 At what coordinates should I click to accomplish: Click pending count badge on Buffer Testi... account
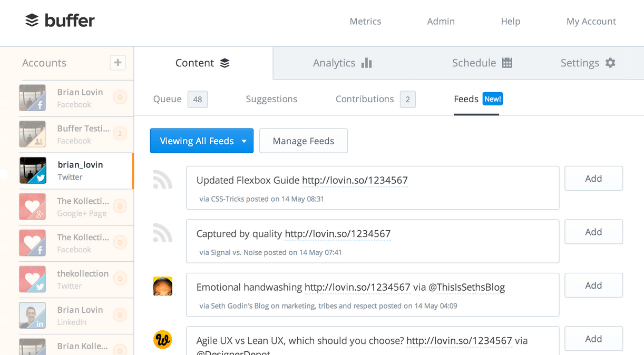point(120,134)
